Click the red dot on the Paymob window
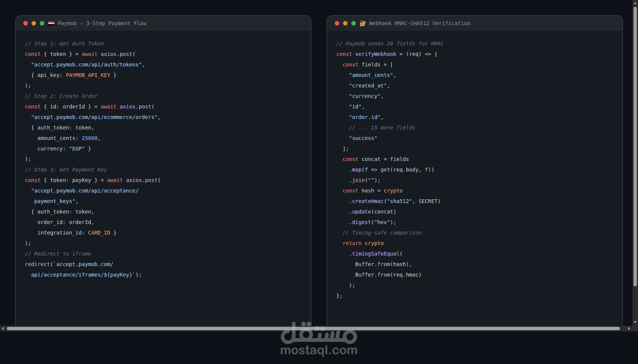 coord(26,23)
